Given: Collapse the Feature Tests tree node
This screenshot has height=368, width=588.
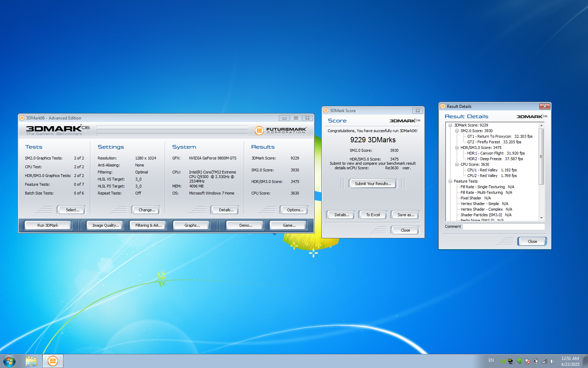Looking at the screenshot, I should pyautogui.click(x=450, y=181).
